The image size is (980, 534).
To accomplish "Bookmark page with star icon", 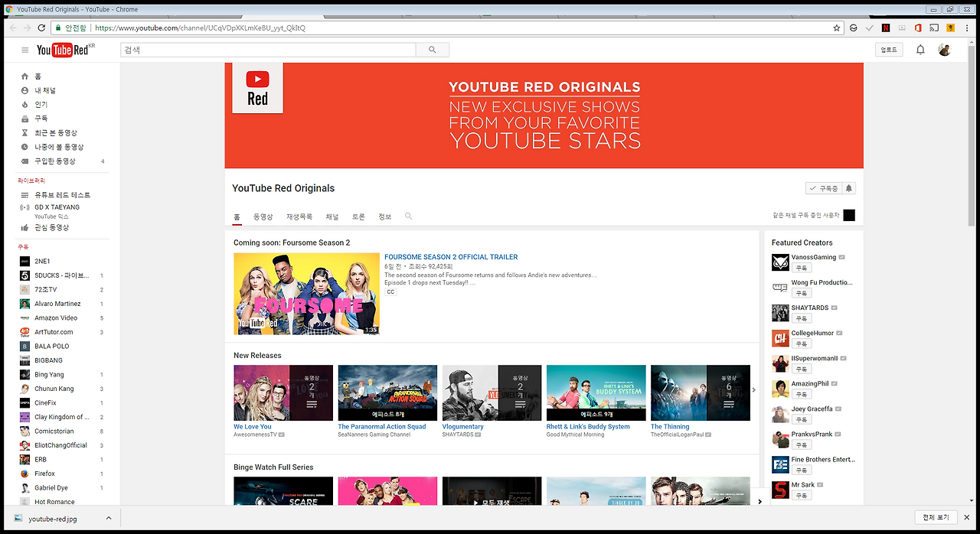I will (837, 28).
